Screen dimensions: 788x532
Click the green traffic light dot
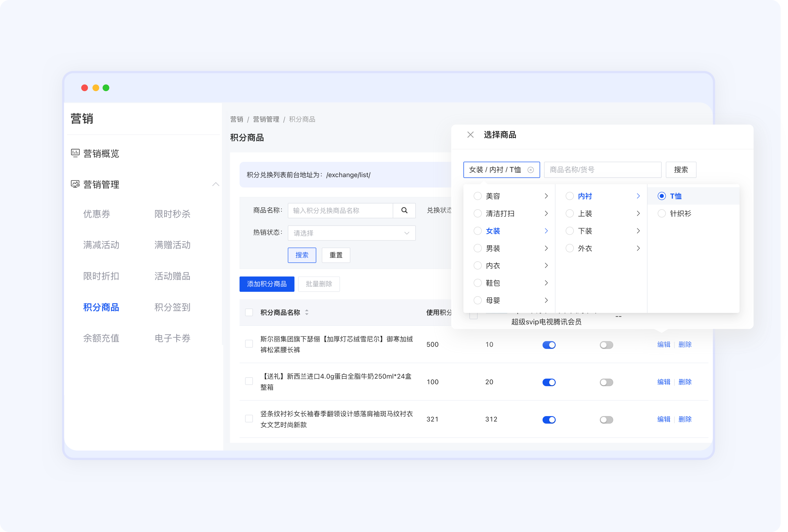point(106,87)
